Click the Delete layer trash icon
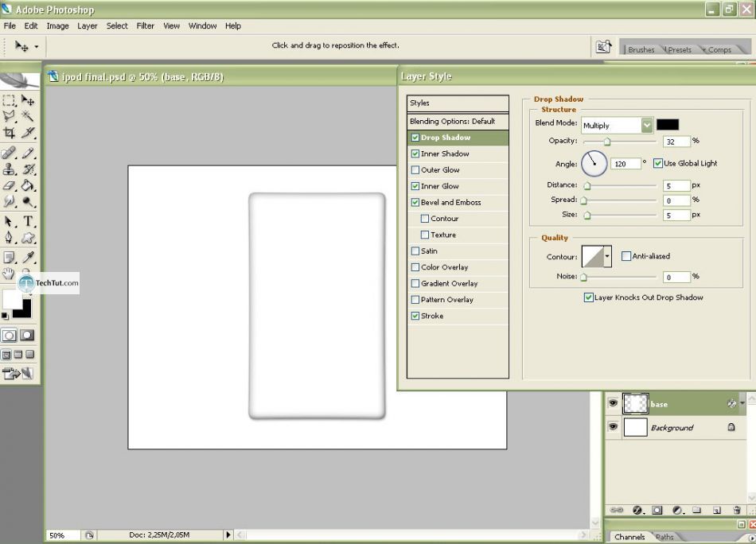 point(736,510)
